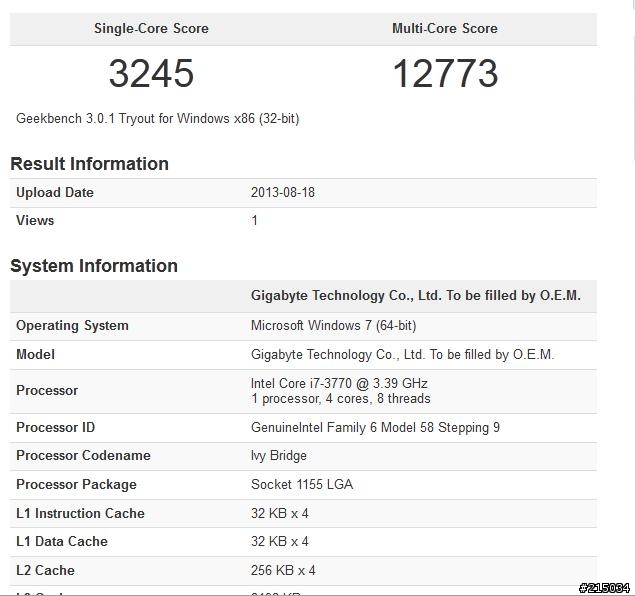Viewport: 635px width, 596px height.
Task: Click the Multi-Core Score heading
Action: point(445,28)
